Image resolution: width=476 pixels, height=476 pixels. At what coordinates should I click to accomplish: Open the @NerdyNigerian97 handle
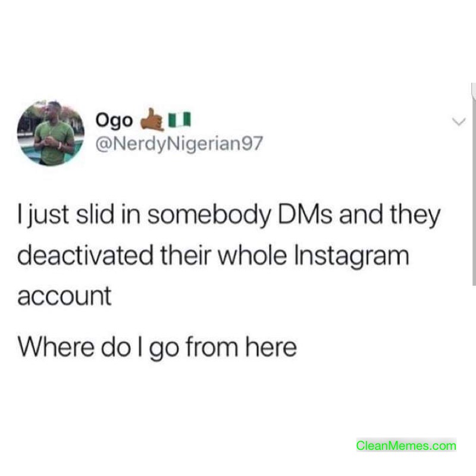pyautogui.click(x=179, y=143)
